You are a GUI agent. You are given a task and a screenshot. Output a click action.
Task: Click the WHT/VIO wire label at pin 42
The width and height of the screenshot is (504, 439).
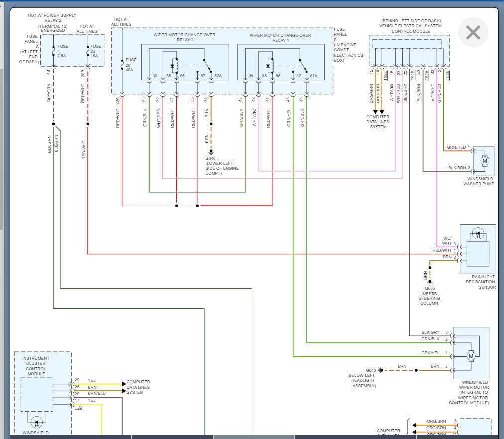click(254, 117)
